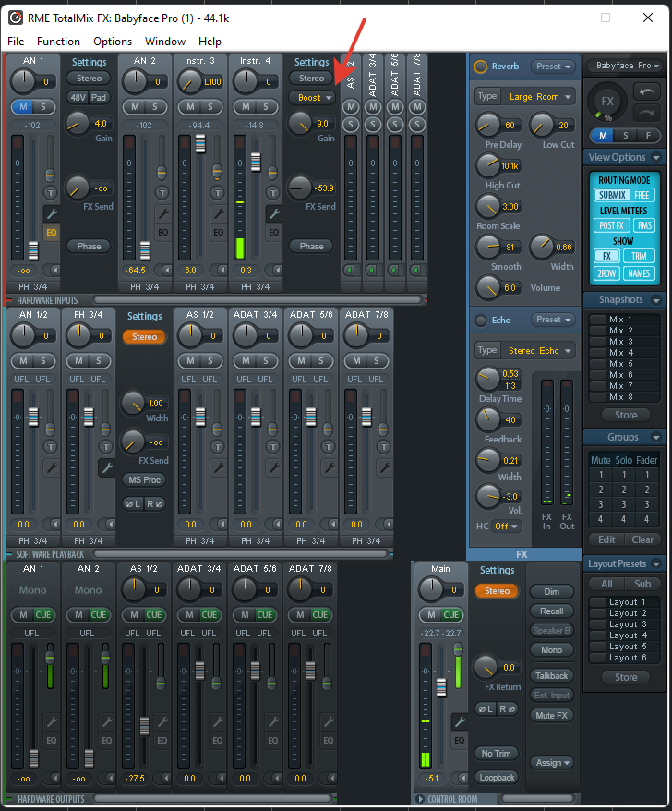Collapse the View Options section

click(656, 157)
